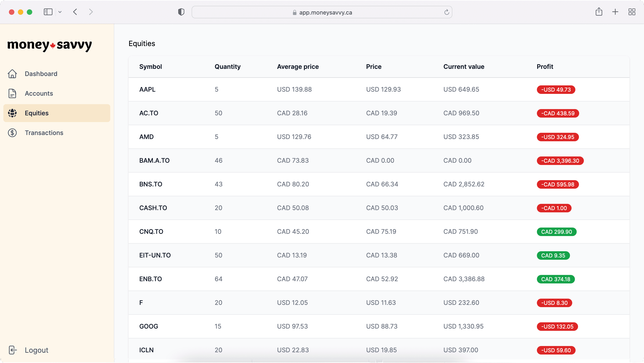Click the Transactions dollar icon

[x=12, y=133]
